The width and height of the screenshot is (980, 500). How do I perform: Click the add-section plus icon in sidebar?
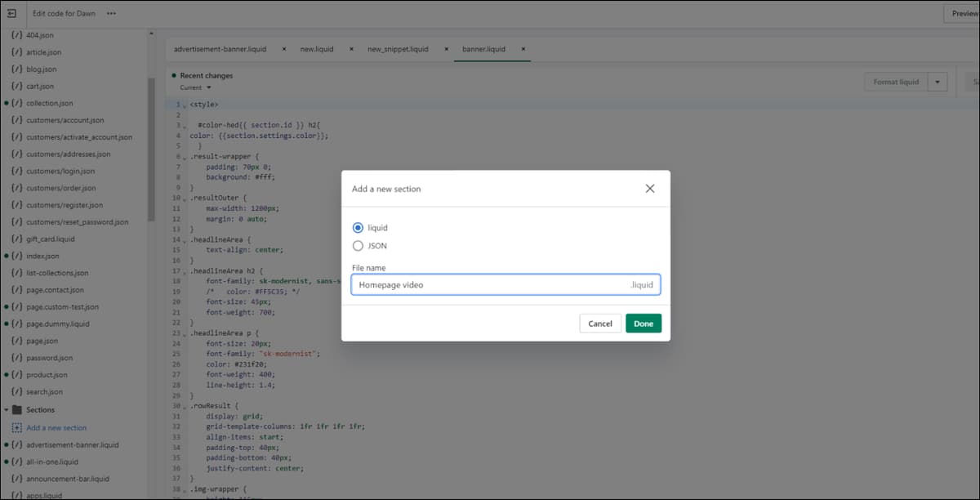(x=16, y=428)
